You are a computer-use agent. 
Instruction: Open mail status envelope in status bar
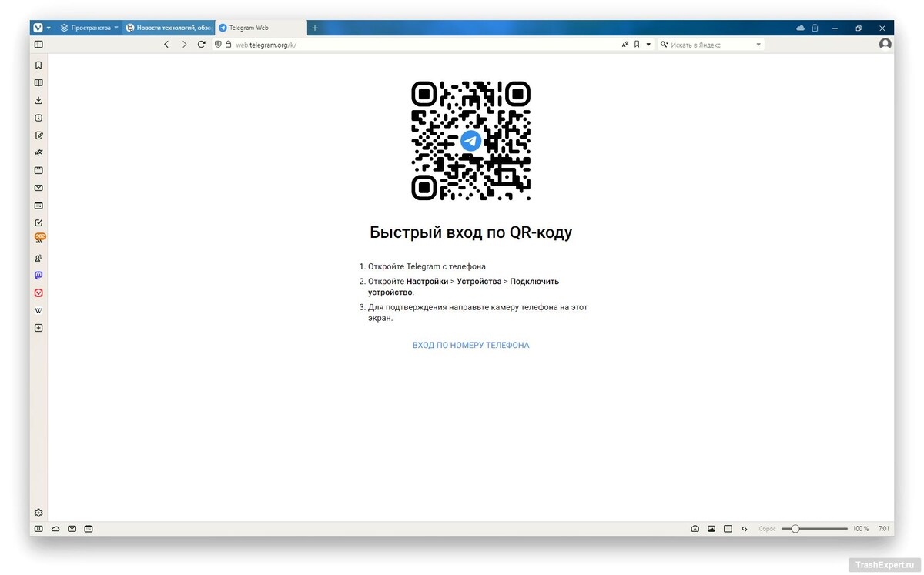[x=72, y=529]
